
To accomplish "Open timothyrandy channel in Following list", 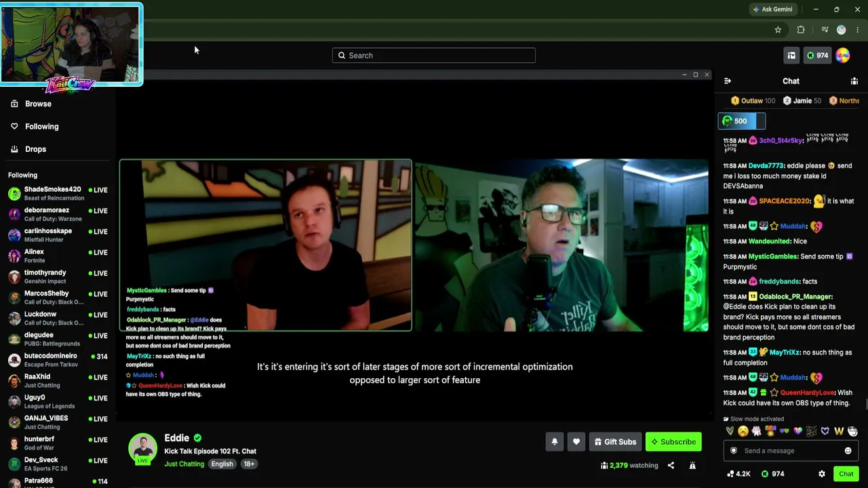I will pyautogui.click(x=58, y=277).
